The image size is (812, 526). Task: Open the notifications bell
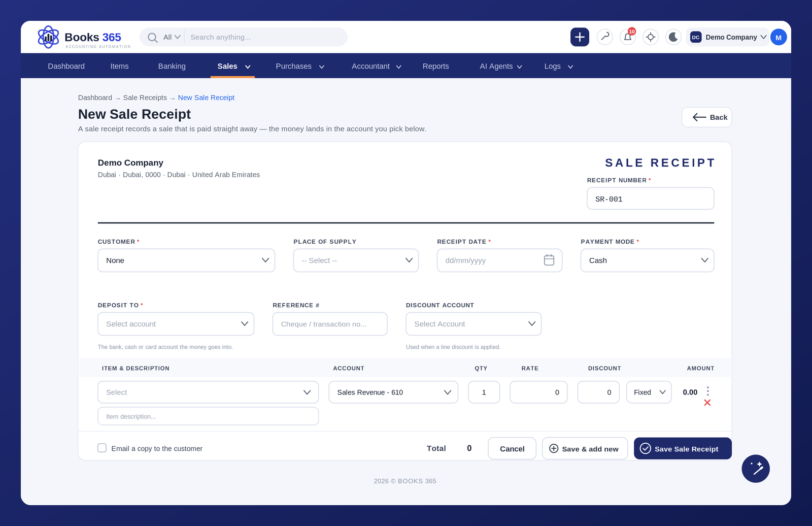tap(628, 37)
